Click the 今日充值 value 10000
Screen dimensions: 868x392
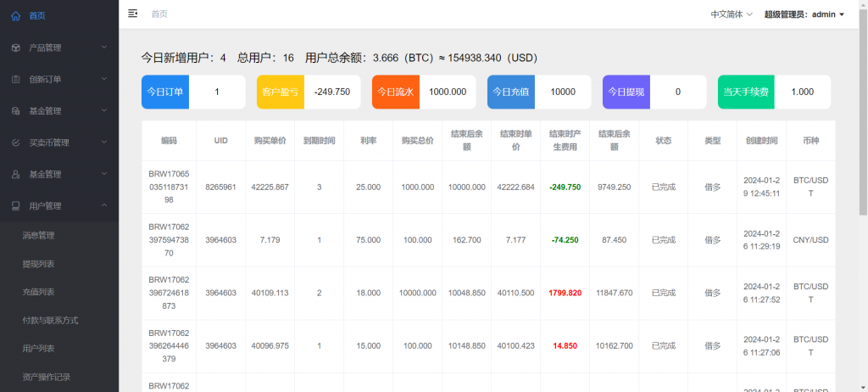point(563,92)
